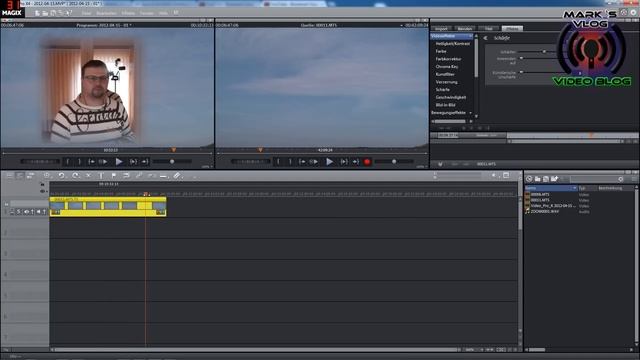Open the Bearbeiten menu
Screen dimensions: 640x360
point(106,13)
